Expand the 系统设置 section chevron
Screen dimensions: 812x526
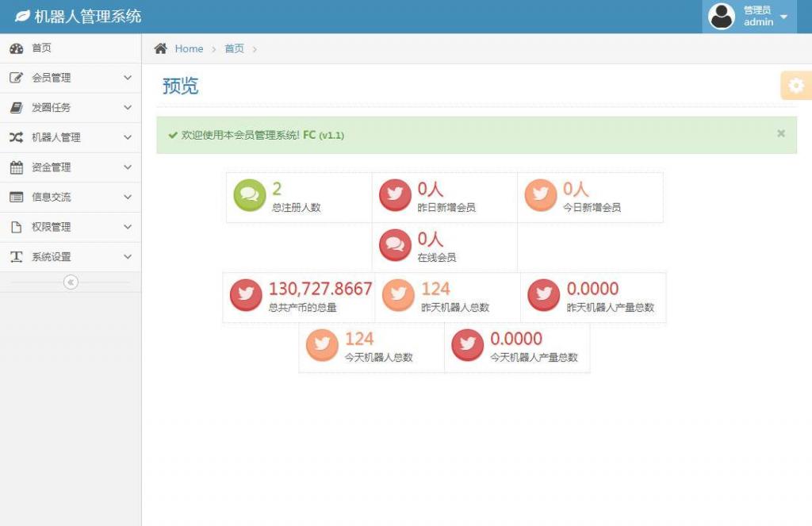[127, 256]
